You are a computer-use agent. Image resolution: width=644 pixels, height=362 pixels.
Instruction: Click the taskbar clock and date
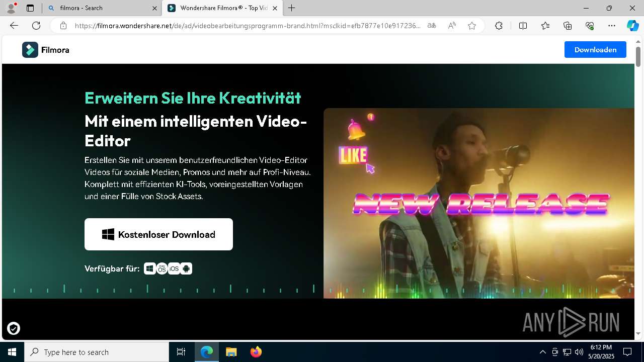(x=601, y=352)
